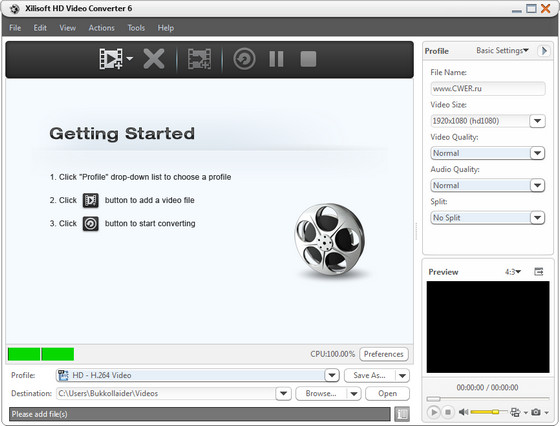
Task: Stop conversion using the stop toolbar icon
Action: click(308, 59)
